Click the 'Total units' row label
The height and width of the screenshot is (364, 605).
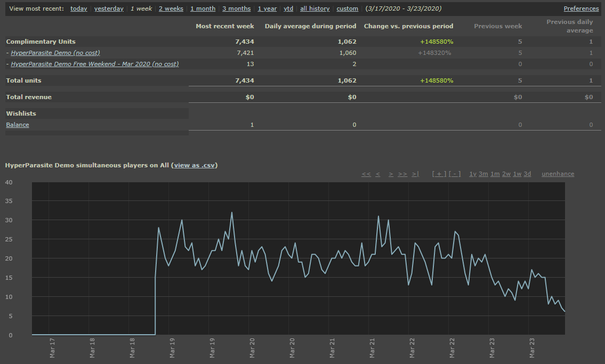coord(23,80)
